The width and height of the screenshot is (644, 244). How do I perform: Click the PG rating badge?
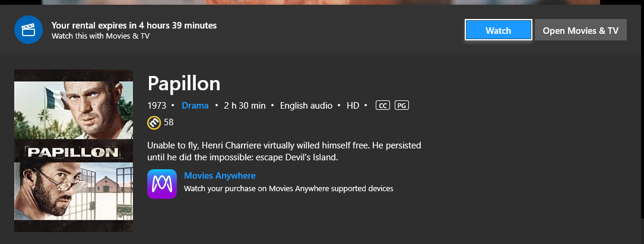[402, 106]
